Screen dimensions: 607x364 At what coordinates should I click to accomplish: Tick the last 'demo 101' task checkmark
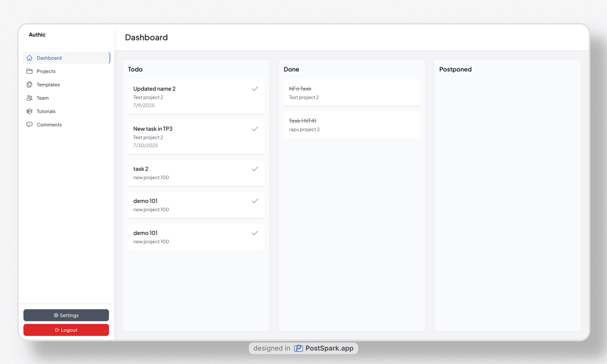(x=255, y=233)
